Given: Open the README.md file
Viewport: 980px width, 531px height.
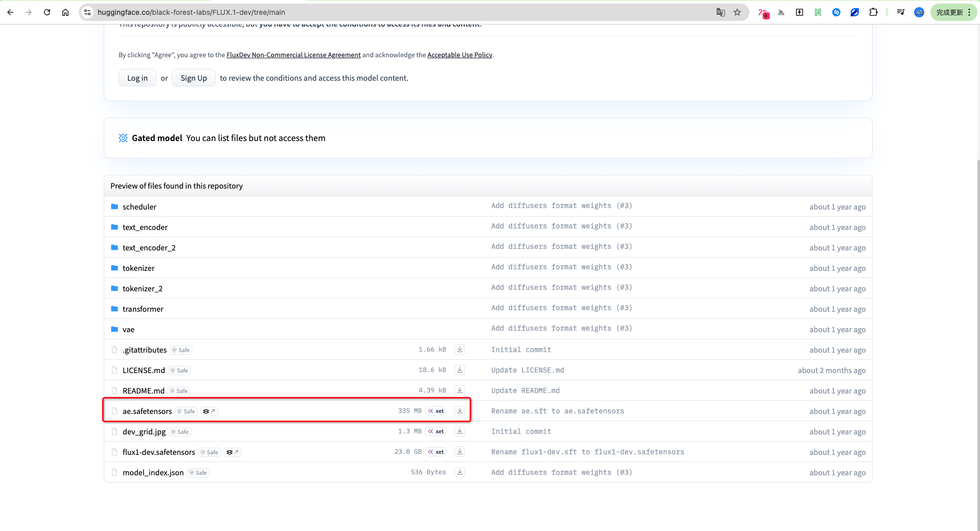Looking at the screenshot, I should (144, 390).
